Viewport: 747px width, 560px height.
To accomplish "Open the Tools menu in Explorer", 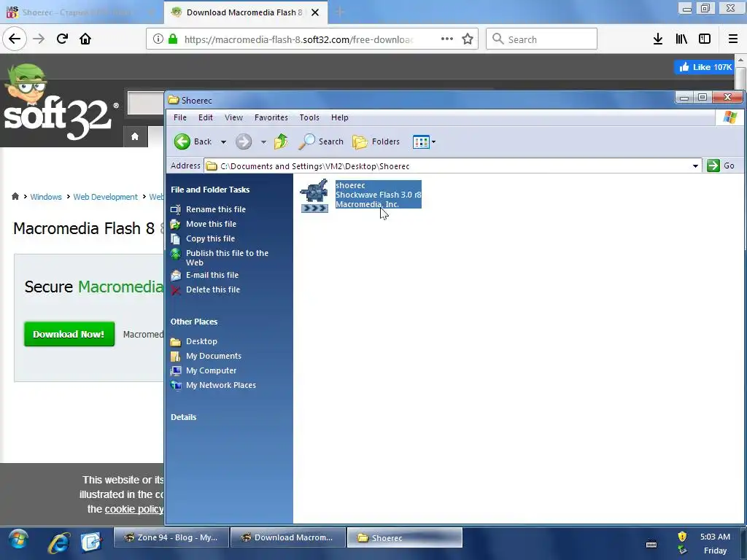I will [x=309, y=117].
